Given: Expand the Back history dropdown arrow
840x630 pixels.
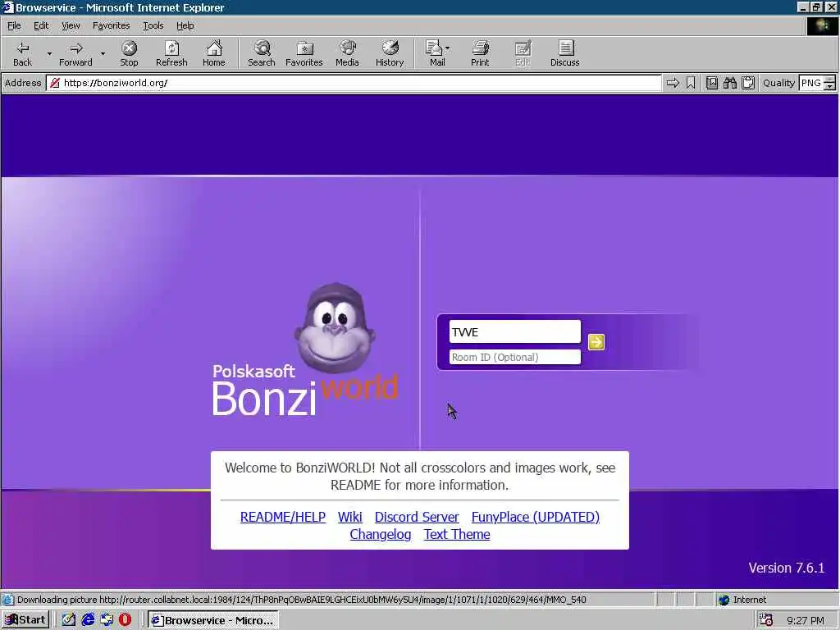Looking at the screenshot, I should pos(49,53).
